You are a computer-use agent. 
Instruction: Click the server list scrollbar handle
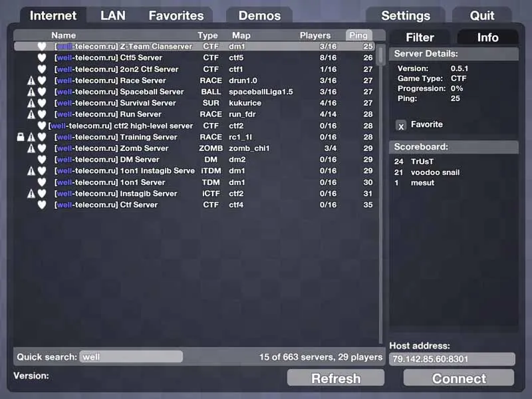tap(381, 55)
